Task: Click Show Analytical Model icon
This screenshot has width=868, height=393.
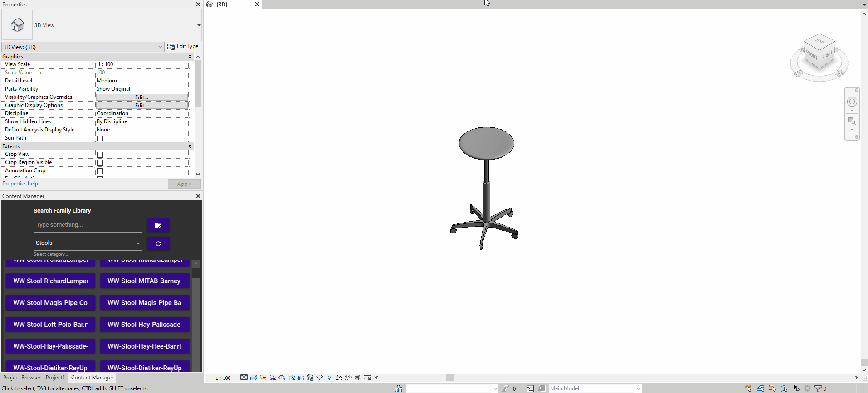Action: pos(348,378)
